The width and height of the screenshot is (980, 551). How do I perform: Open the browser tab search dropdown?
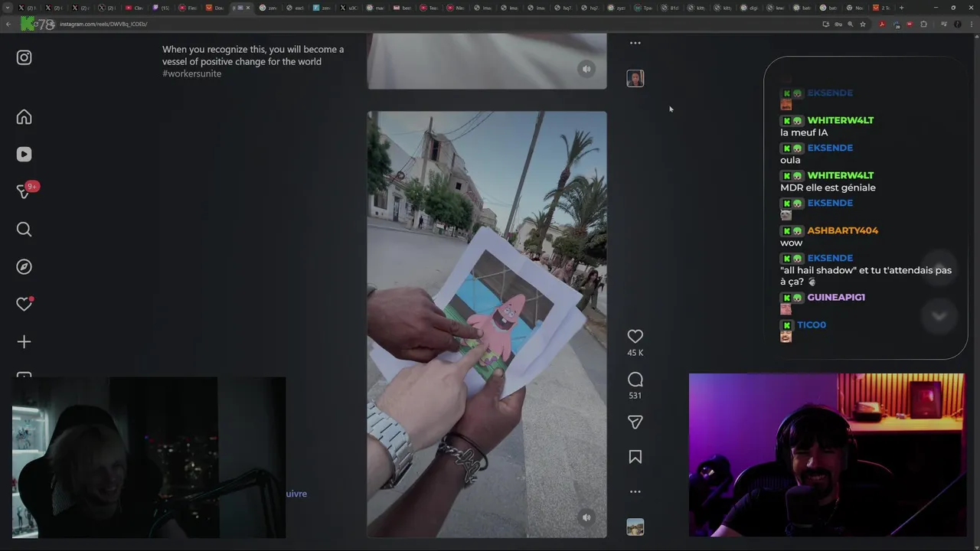[x=8, y=8]
